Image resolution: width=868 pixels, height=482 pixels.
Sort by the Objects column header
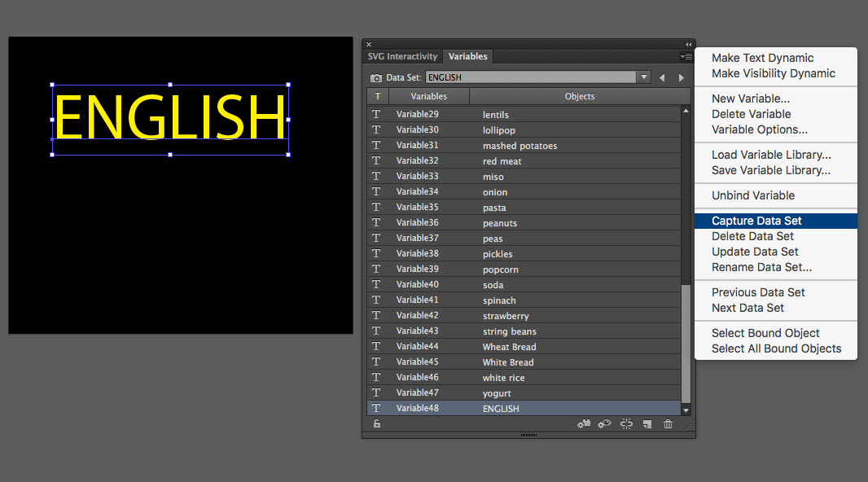[x=579, y=96]
